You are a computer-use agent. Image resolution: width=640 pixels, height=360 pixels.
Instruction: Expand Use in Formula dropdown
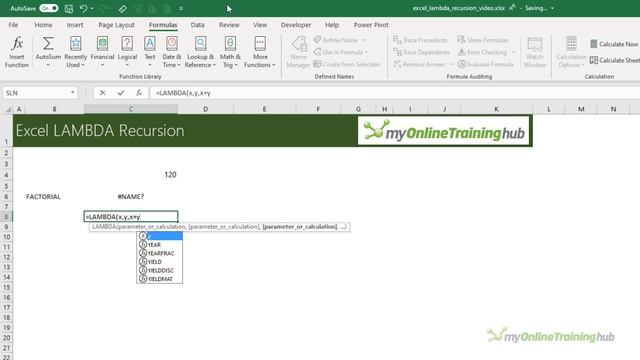(366, 52)
